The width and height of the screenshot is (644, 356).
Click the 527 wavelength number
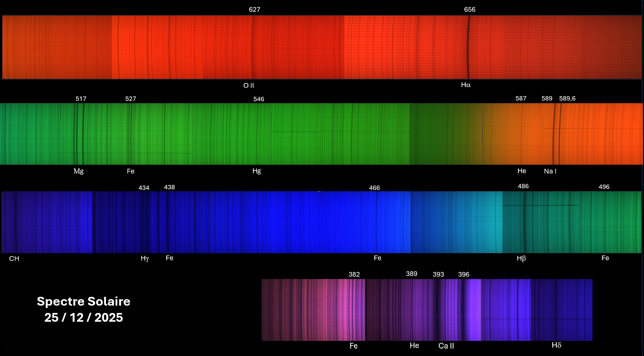pyautogui.click(x=130, y=99)
